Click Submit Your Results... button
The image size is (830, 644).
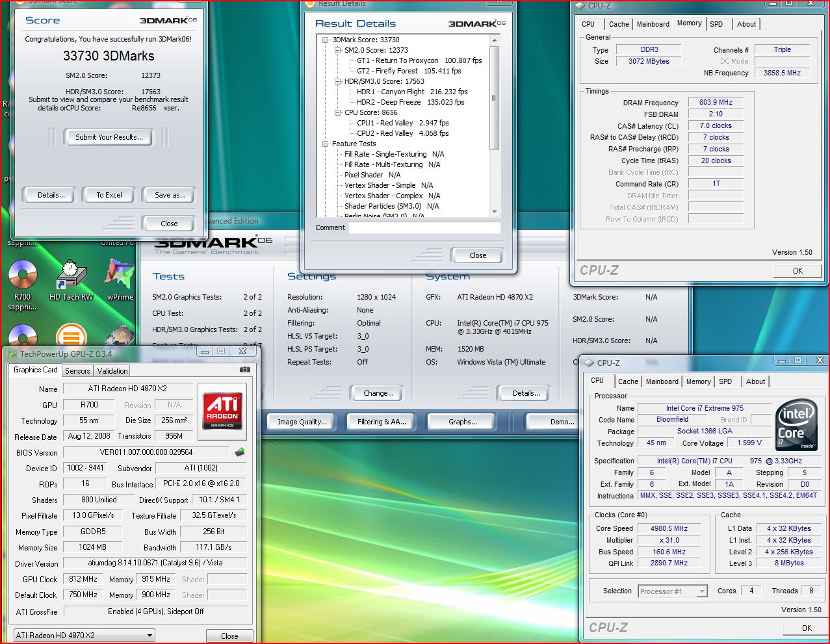click(109, 137)
